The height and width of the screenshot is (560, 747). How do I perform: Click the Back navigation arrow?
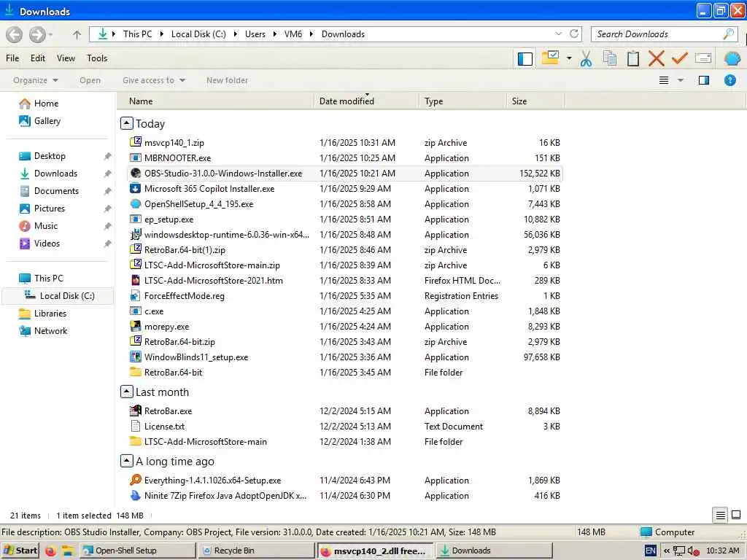point(15,34)
